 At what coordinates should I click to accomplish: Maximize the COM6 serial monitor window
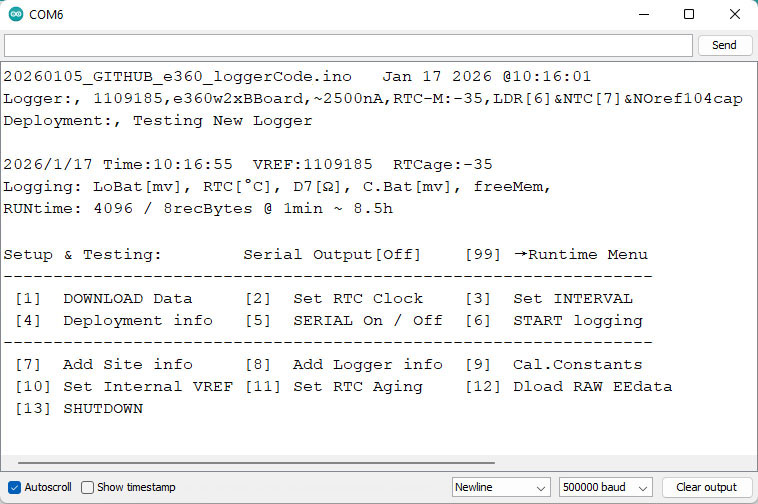688,15
